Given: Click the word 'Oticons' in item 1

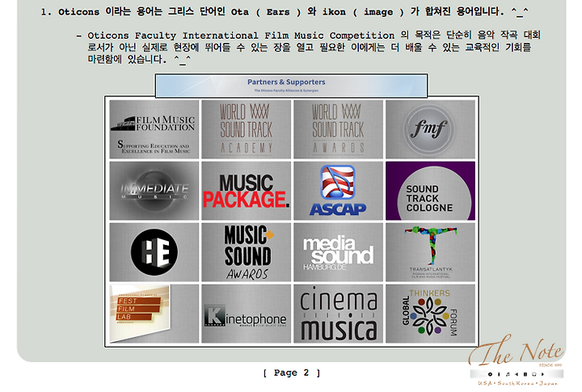Looking at the screenshot, I should (78, 12).
